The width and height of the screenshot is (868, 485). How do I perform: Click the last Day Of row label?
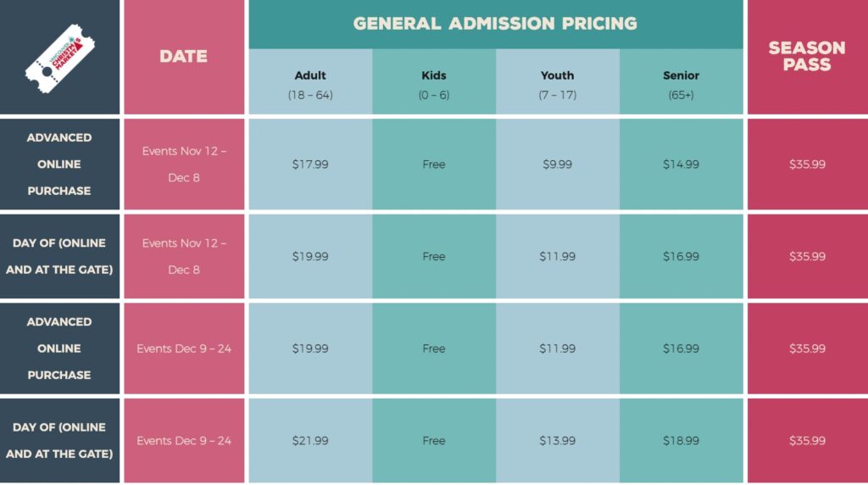pyautogui.click(x=59, y=441)
